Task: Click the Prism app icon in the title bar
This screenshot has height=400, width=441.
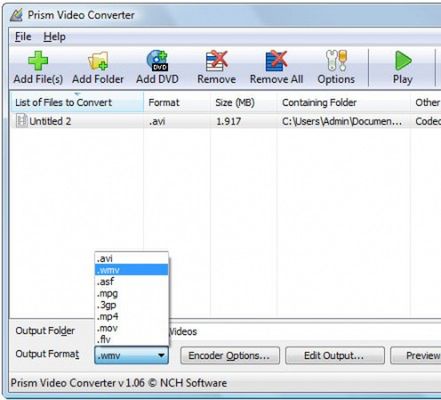Action: coord(16,15)
